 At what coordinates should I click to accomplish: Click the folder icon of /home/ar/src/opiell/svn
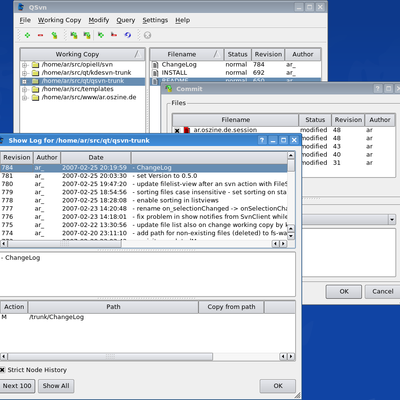coord(35,65)
